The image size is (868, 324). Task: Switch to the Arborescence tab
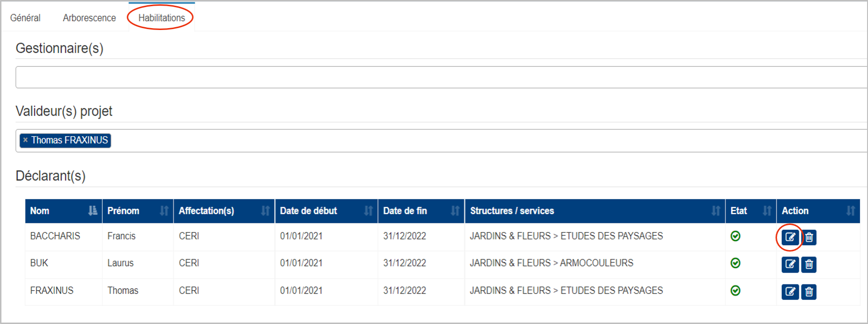89,18
